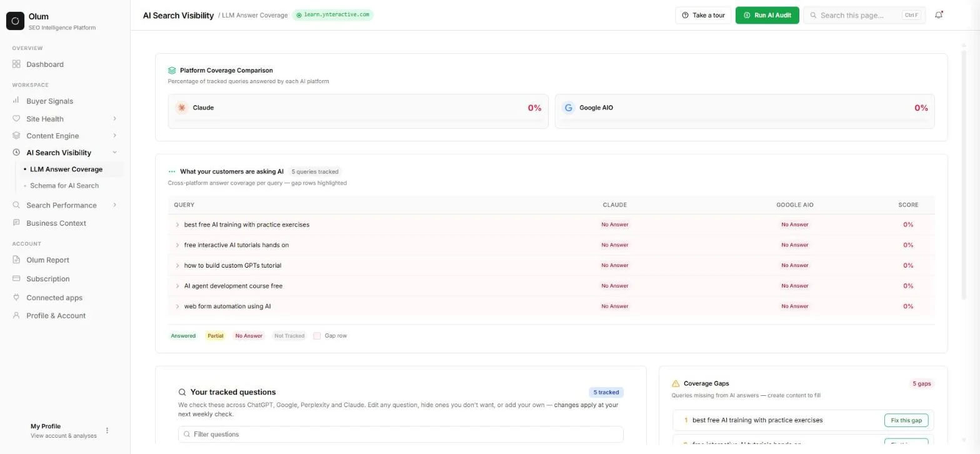
Task: Collapse the AI Search Visibility chevron
Action: (x=114, y=153)
